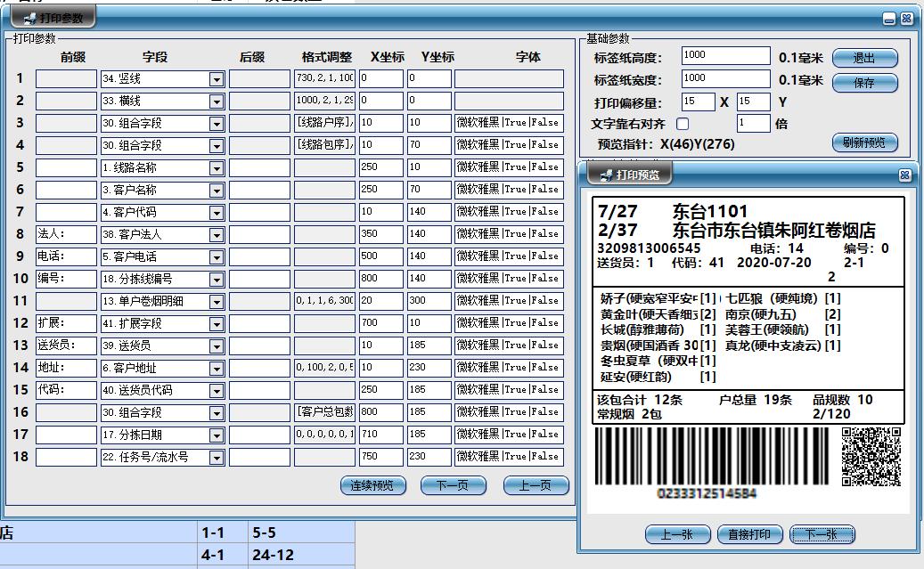Toggle the 文字靠右对齐 checkbox

683,124
